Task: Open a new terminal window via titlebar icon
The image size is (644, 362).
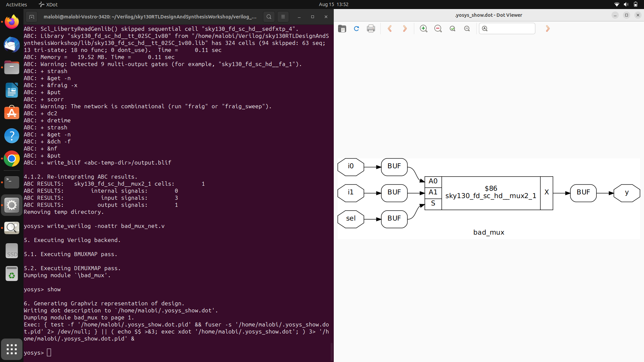Action: (x=32, y=16)
